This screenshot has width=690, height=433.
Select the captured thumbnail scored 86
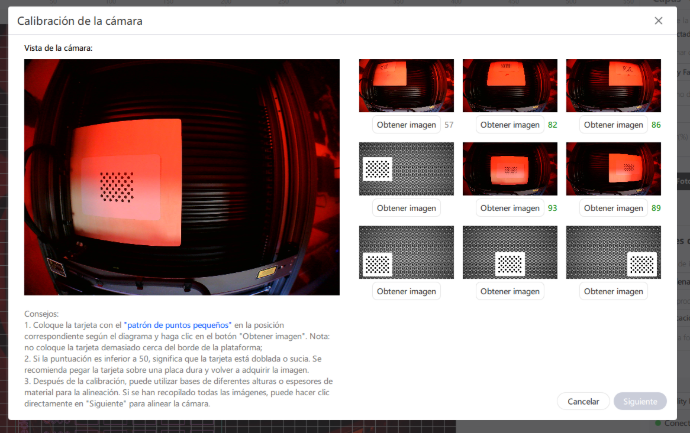click(613, 85)
